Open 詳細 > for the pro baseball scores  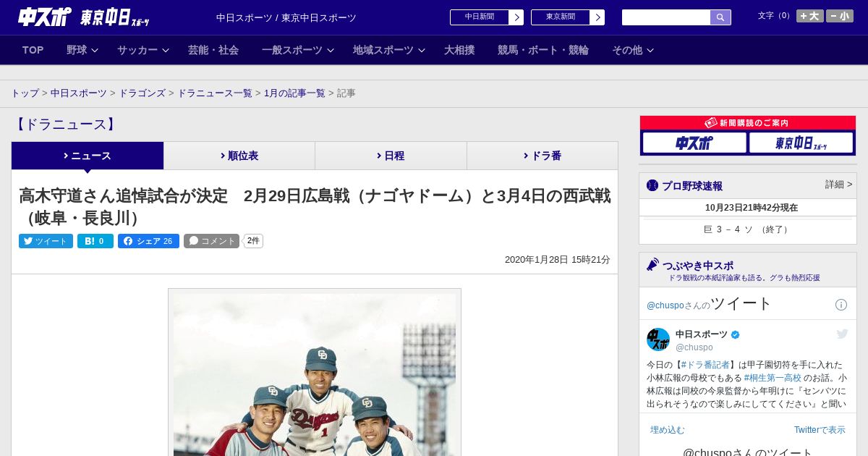click(839, 185)
